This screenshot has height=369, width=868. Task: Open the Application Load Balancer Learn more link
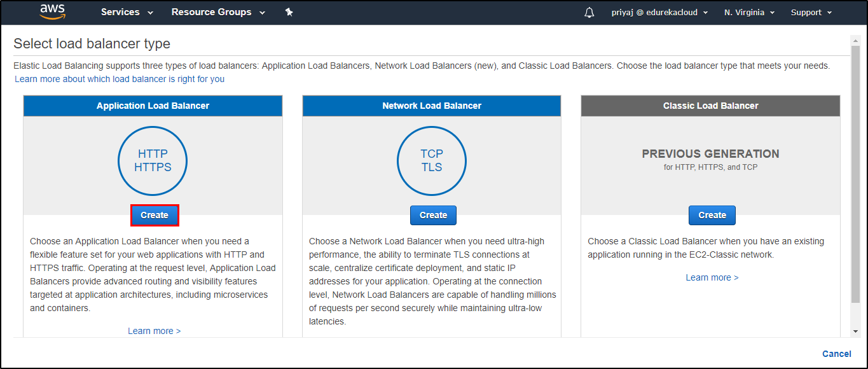point(154,330)
